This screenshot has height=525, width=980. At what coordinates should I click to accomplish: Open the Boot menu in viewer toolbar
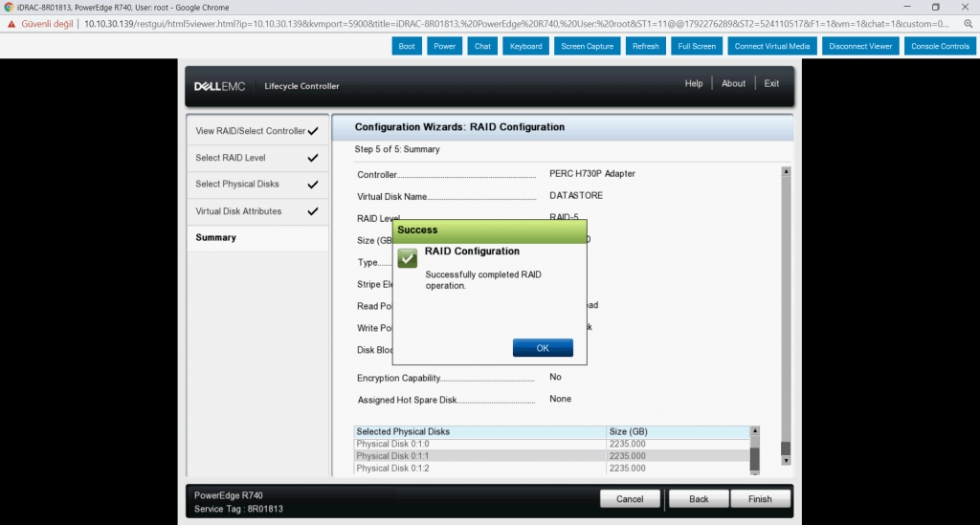407,46
